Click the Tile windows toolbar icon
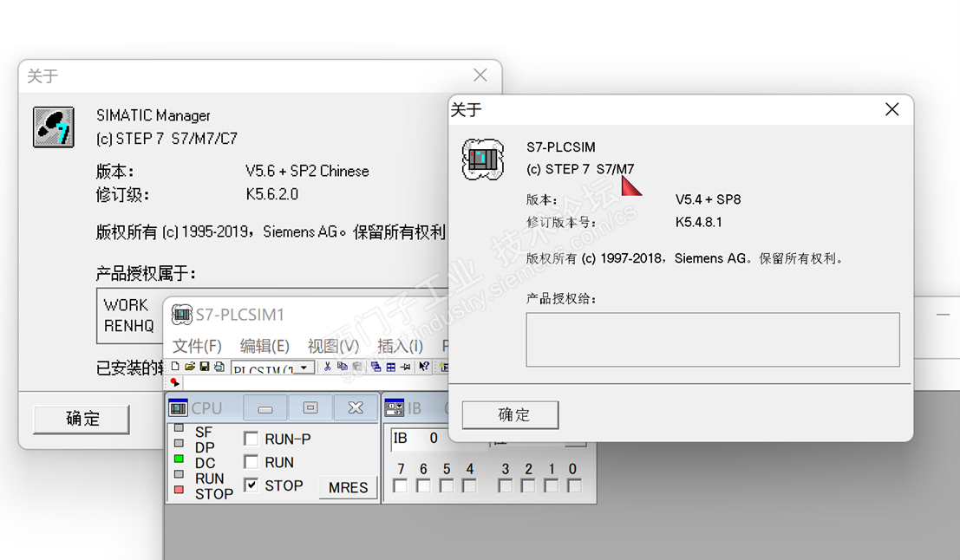 [x=390, y=368]
